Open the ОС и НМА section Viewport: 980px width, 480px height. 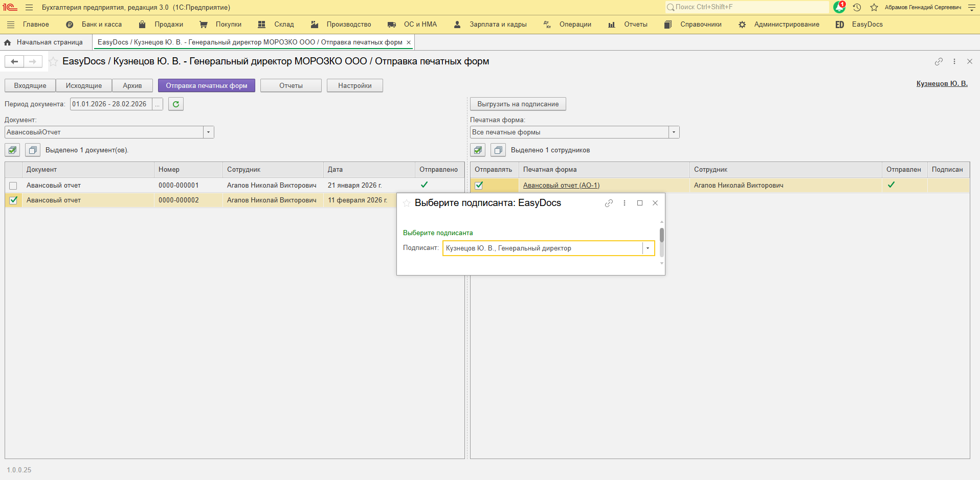[413, 25]
